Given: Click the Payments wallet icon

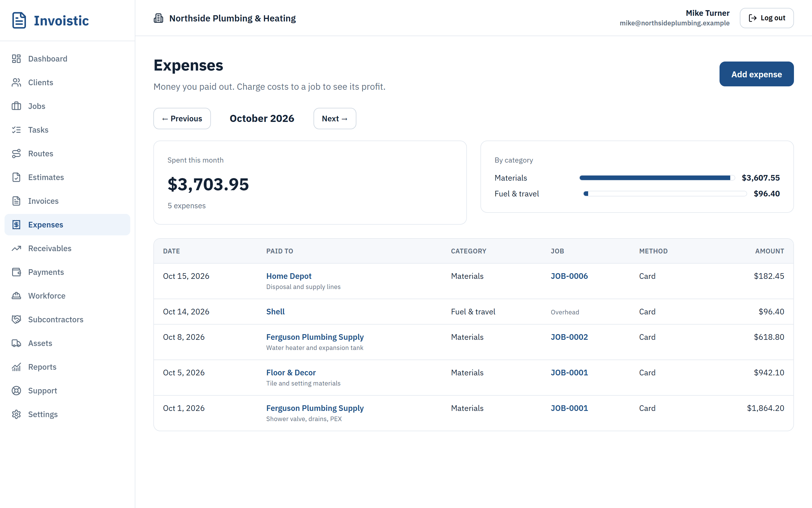Looking at the screenshot, I should point(16,272).
